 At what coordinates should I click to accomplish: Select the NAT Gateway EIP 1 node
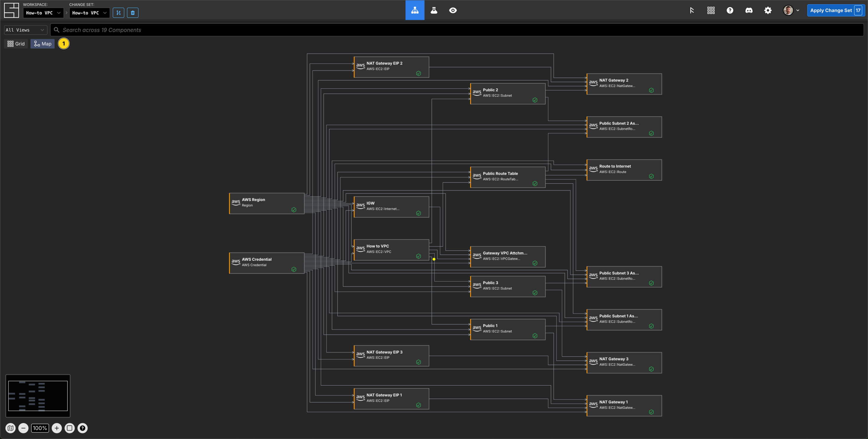[x=391, y=399]
